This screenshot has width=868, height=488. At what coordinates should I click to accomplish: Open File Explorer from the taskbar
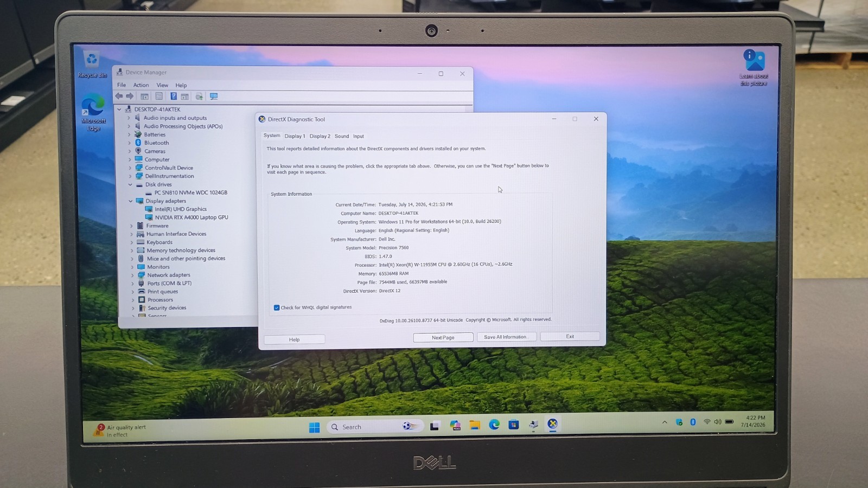475,425
